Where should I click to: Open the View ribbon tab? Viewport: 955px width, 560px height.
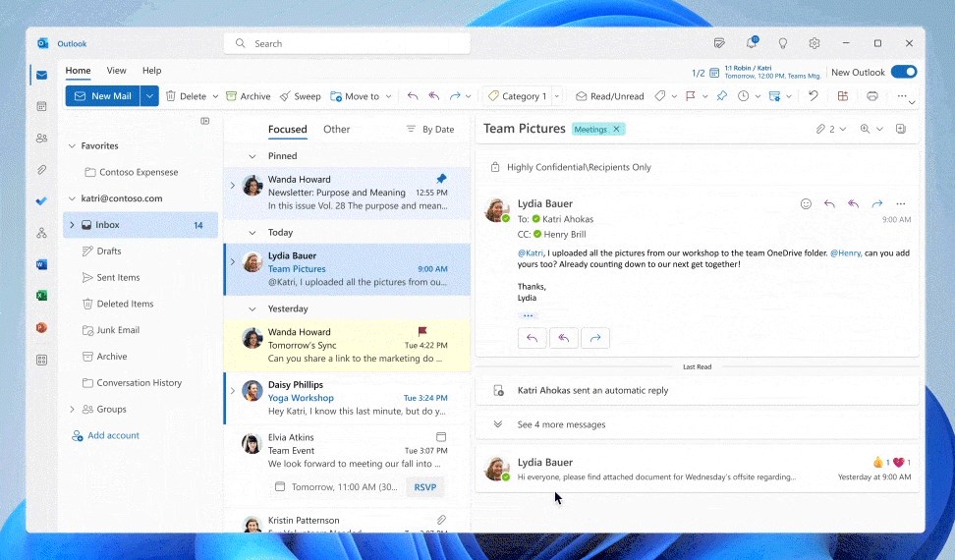tap(116, 71)
